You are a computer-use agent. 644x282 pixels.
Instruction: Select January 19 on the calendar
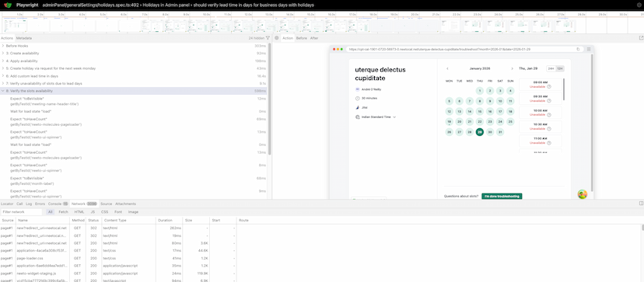450,121
